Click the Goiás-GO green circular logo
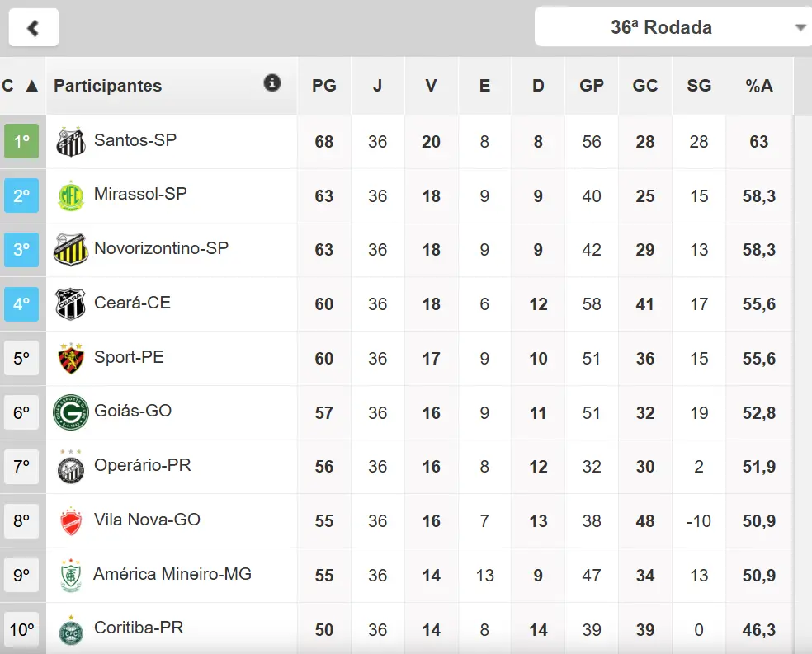The image size is (812, 654). 71,412
